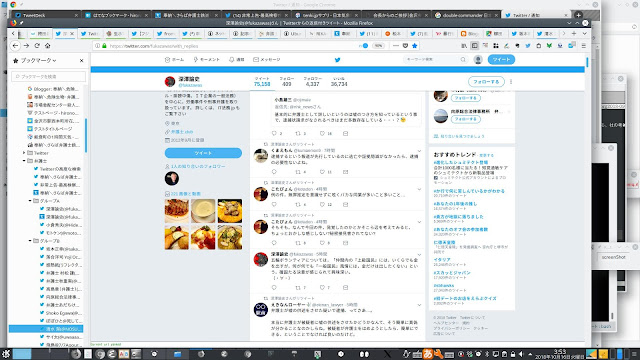Viewport: 640px width, 360px height.
Task: Click the Japanese input あ indicator in tray
Action: (428, 354)
